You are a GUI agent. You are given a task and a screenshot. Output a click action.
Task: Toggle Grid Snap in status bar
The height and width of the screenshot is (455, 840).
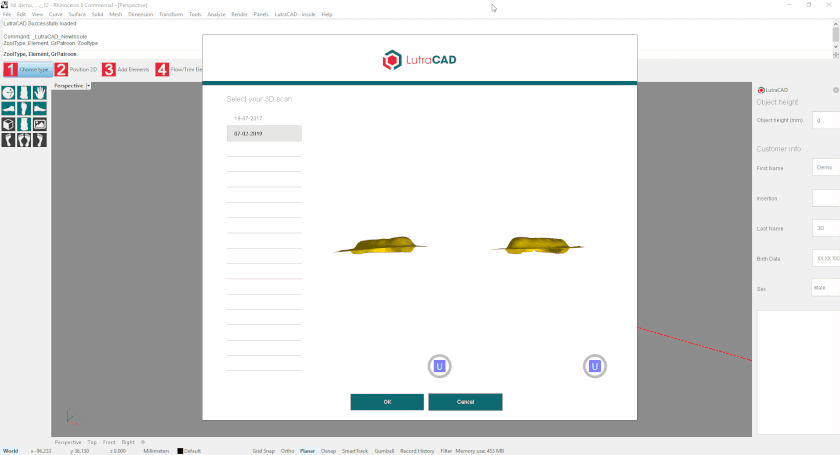tap(263, 451)
